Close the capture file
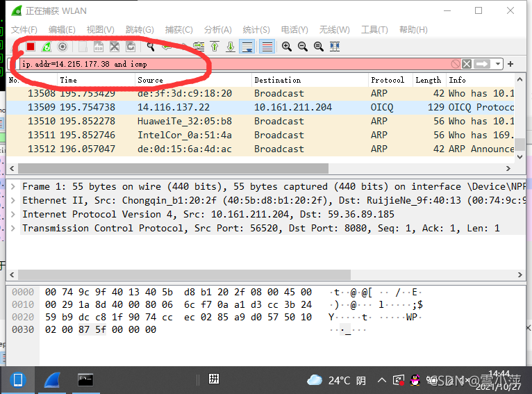532x394 pixels. click(x=115, y=47)
